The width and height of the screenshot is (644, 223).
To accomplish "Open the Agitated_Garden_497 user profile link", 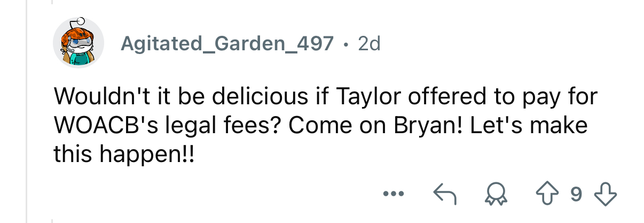I will 227,43.
